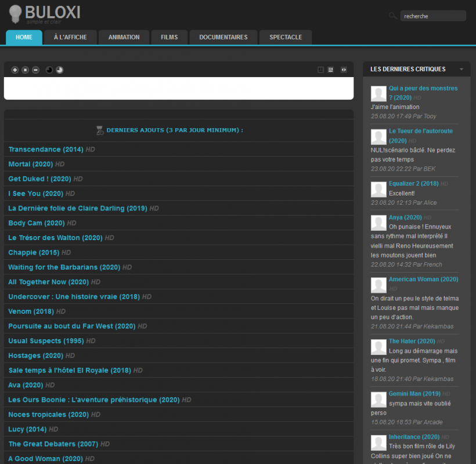The width and height of the screenshot is (476, 464).
Task: Click avatar beside Anya (2020) review
Action: [x=378, y=223]
